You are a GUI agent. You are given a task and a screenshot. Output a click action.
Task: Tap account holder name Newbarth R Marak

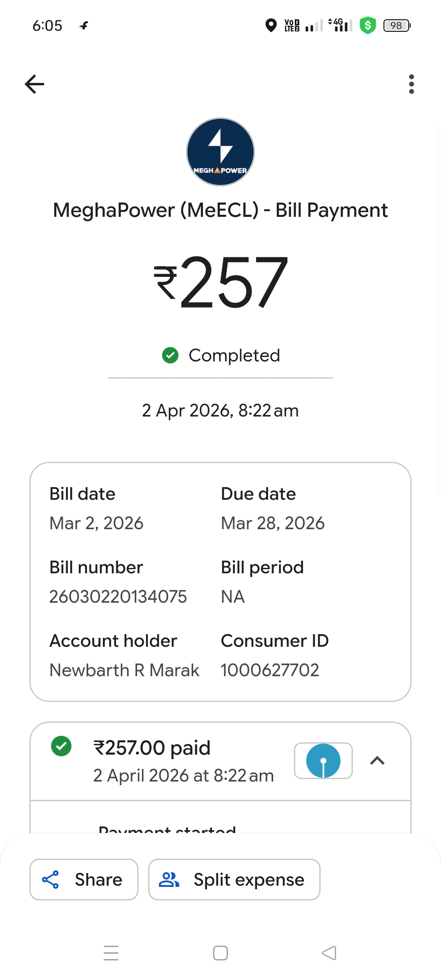pos(124,670)
